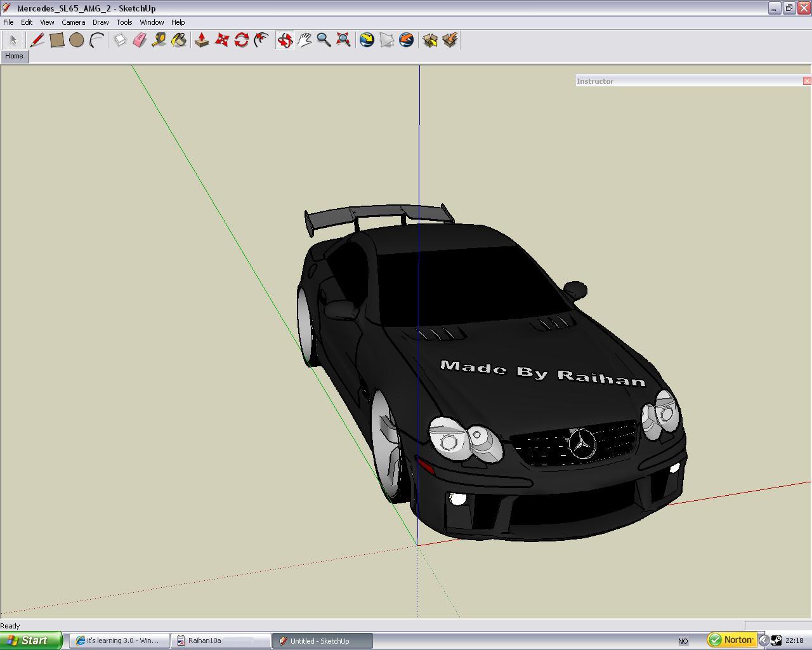Click the Made By Raihan hood text

click(543, 373)
